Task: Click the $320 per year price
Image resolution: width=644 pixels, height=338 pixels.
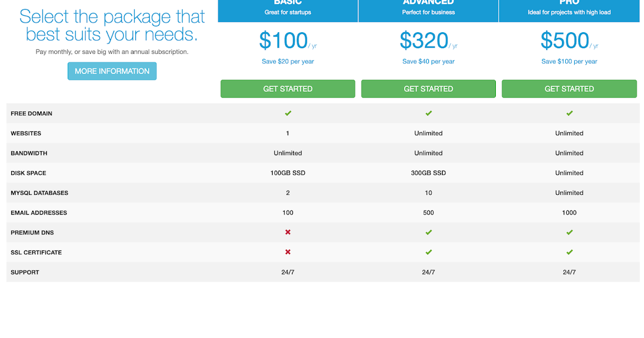Action: [x=425, y=41]
